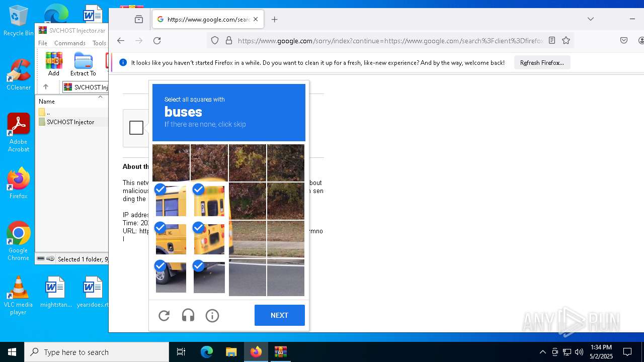Open Google Chrome desktop shortcut
The width and height of the screenshot is (644, 362).
click(18, 241)
